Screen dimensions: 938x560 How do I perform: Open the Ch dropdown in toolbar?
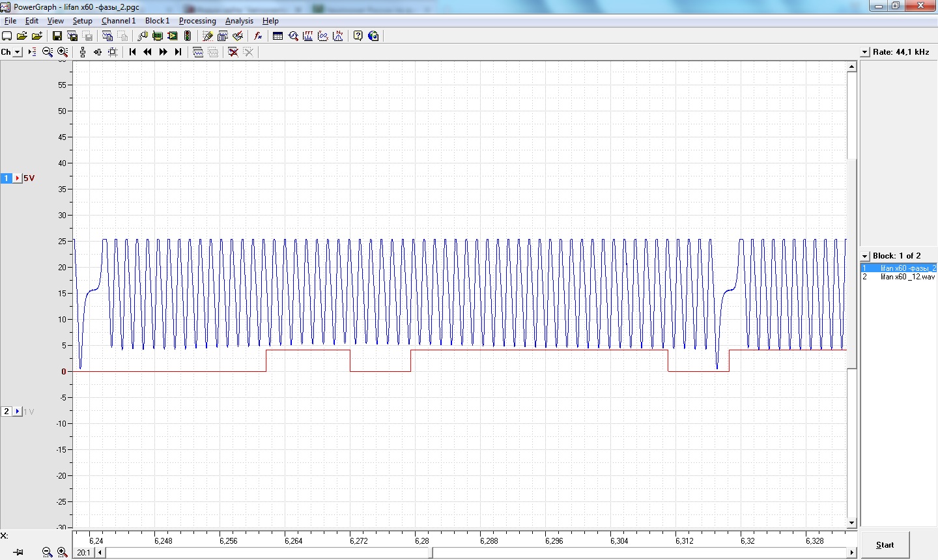pos(18,52)
